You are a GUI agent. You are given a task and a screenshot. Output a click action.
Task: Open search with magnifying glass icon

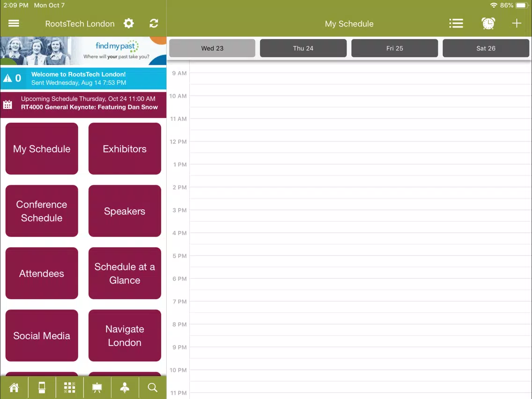pyautogui.click(x=153, y=387)
